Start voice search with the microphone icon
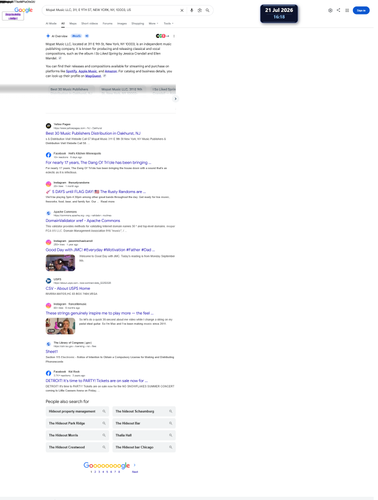The width and height of the screenshot is (378, 500). pyautogui.click(x=192, y=10)
